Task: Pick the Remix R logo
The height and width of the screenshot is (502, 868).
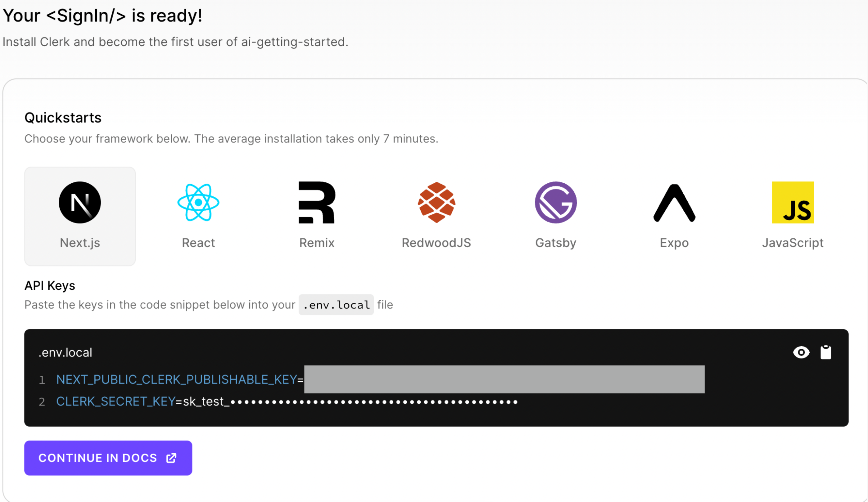Action: coord(317,203)
